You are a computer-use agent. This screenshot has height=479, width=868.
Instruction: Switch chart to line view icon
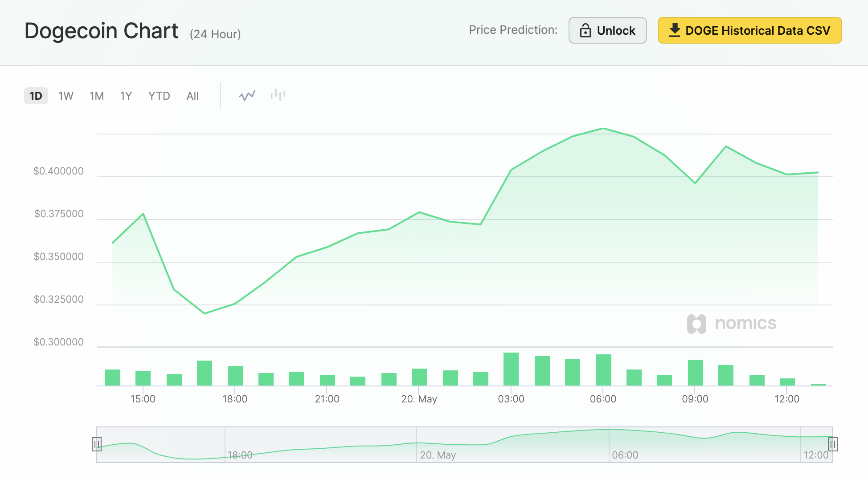coord(247,95)
